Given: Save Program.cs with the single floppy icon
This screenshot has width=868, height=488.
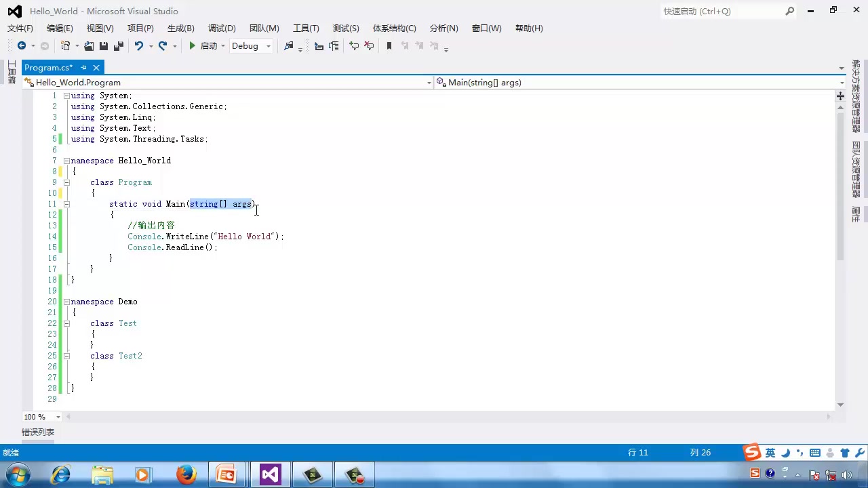Looking at the screenshot, I should pyautogui.click(x=104, y=46).
